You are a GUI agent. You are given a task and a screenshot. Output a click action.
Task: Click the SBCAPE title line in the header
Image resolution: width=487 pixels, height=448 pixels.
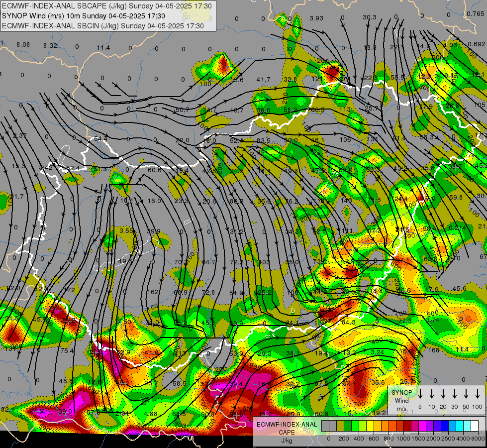[107, 6]
